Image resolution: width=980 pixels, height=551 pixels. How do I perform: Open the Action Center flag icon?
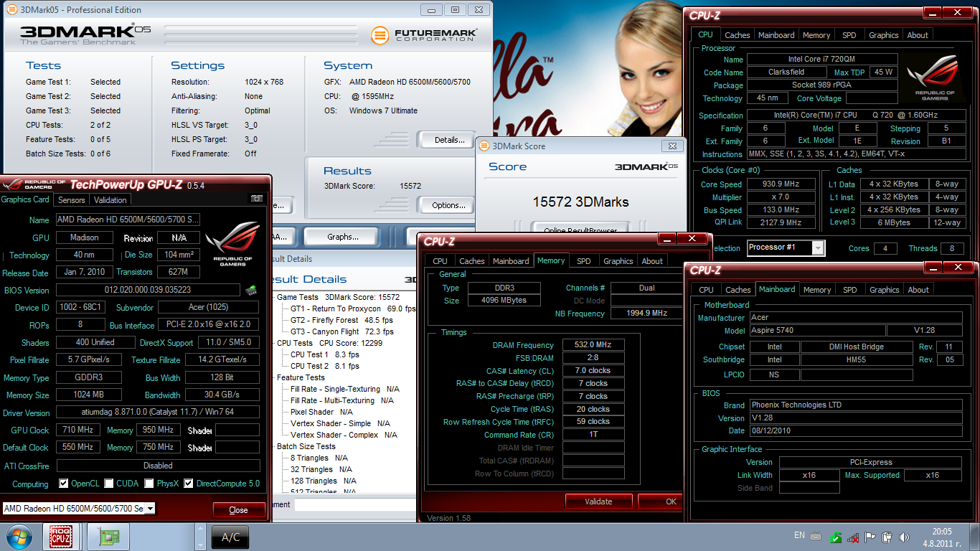coord(870,537)
